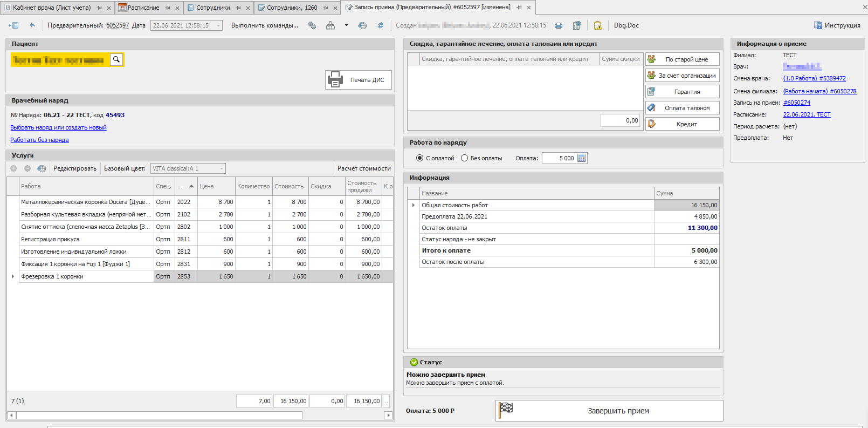Viewport: 868px width, 428px height.
Task: Select the 'С оплатой' radio button
Action: [x=419, y=158]
